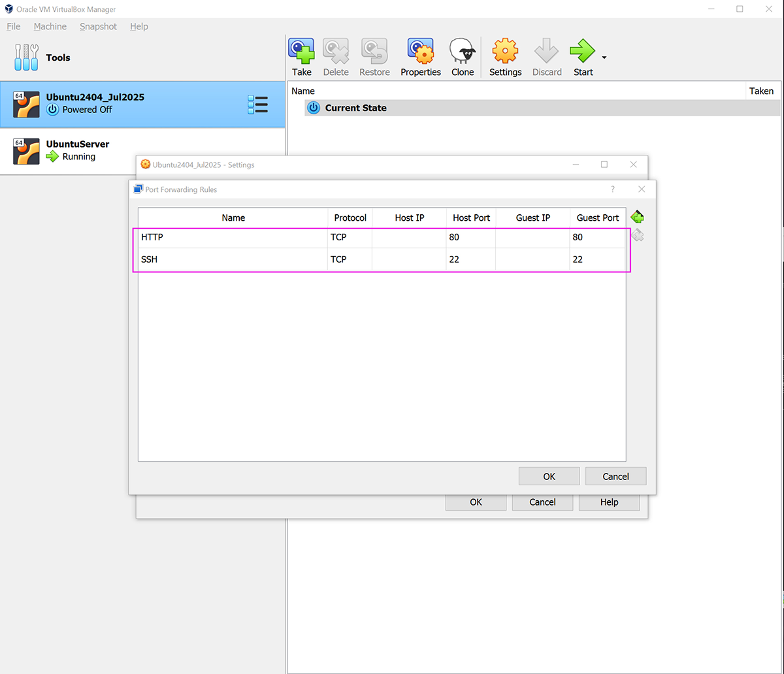784x674 pixels.
Task: Click the Discard toolbar icon
Action: point(547,51)
